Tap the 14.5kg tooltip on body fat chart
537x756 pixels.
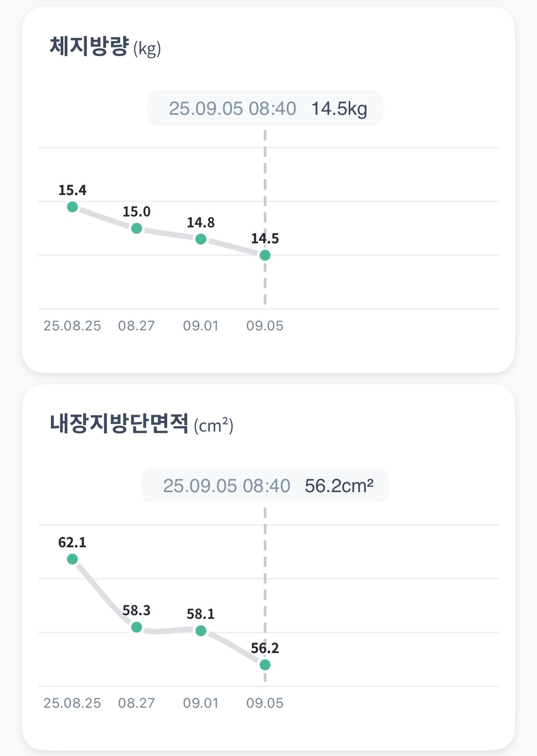265,108
